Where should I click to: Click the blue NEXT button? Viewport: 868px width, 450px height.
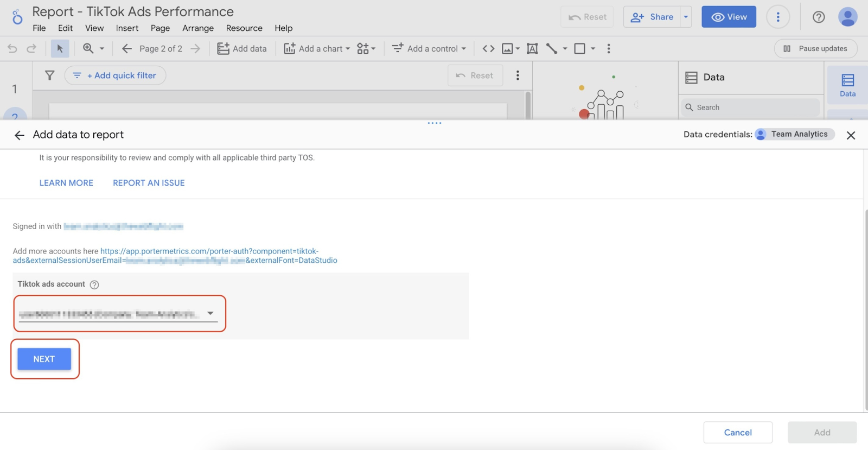click(44, 359)
